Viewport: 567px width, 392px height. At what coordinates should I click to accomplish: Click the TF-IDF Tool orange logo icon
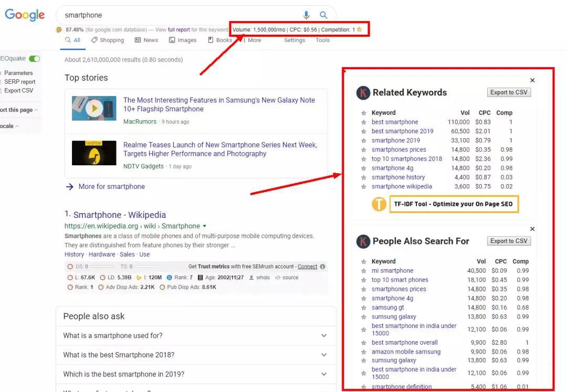point(379,204)
